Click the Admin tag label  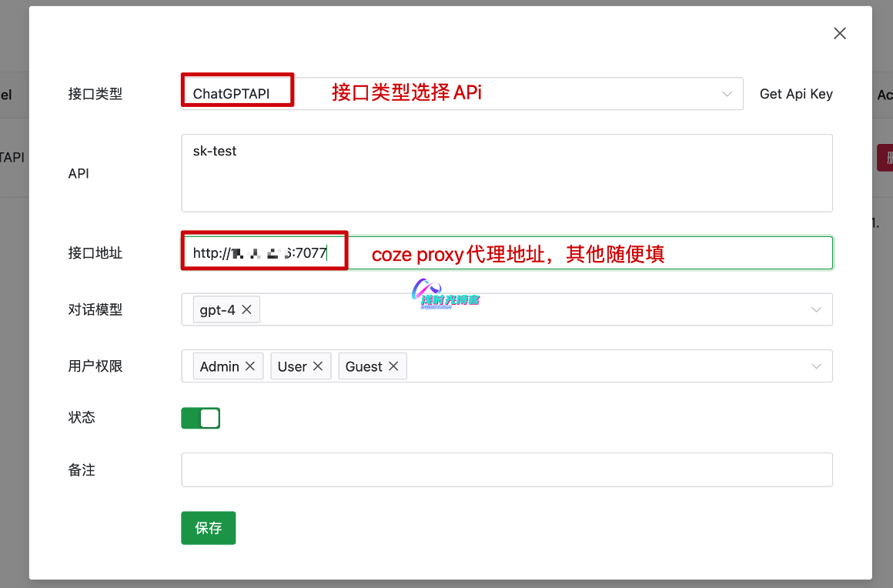point(219,366)
